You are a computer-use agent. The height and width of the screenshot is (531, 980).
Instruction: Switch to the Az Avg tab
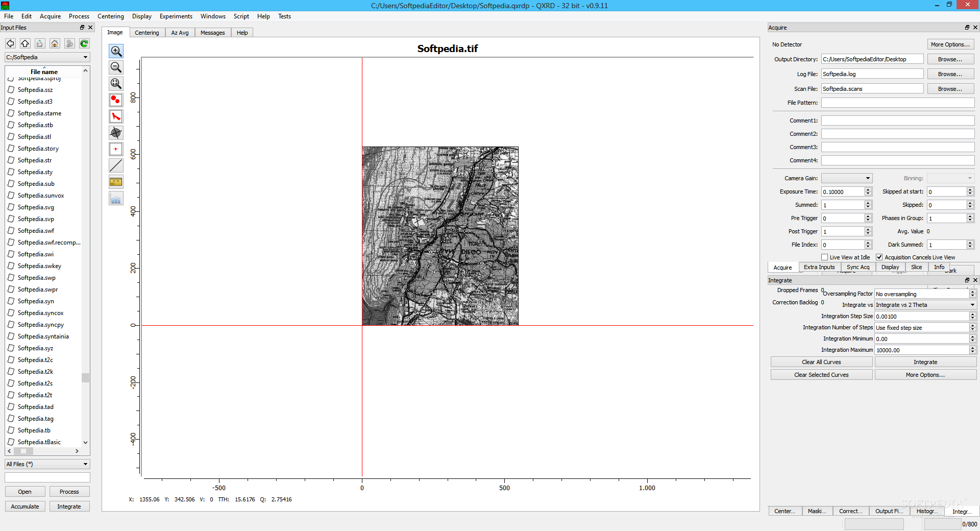click(180, 33)
